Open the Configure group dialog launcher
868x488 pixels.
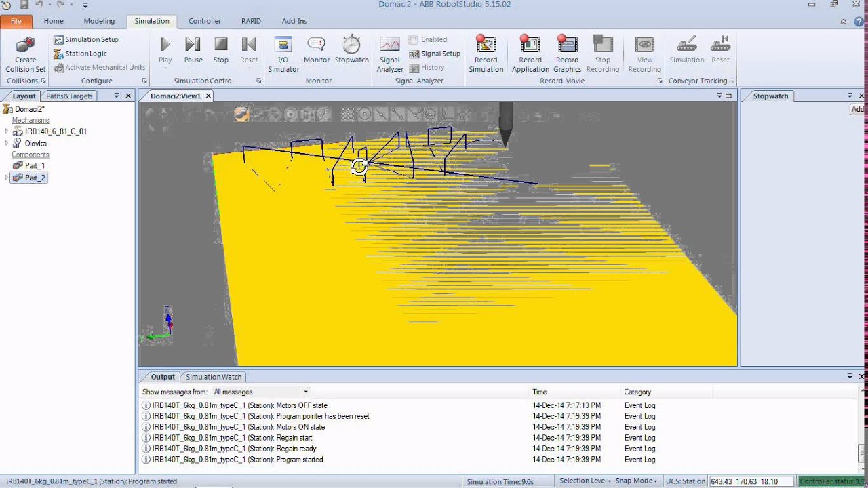pyautogui.click(x=144, y=81)
